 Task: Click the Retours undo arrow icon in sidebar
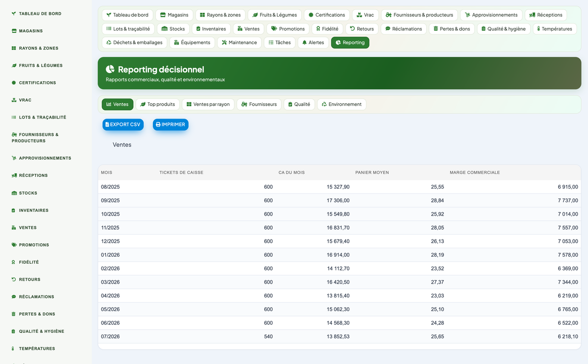pyautogui.click(x=14, y=279)
